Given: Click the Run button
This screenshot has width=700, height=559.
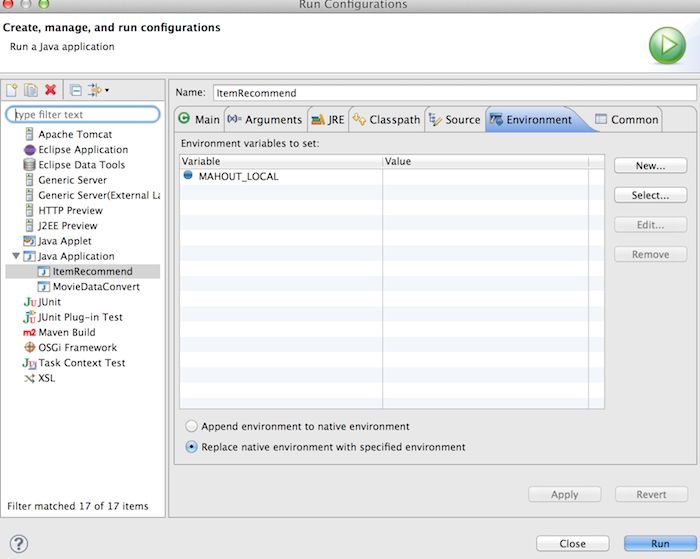Looking at the screenshot, I should click(660, 543).
